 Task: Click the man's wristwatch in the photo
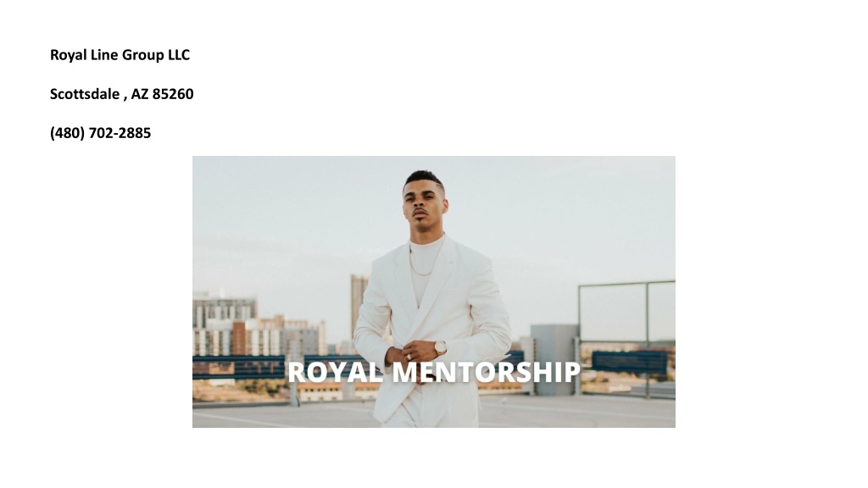(x=440, y=347)
